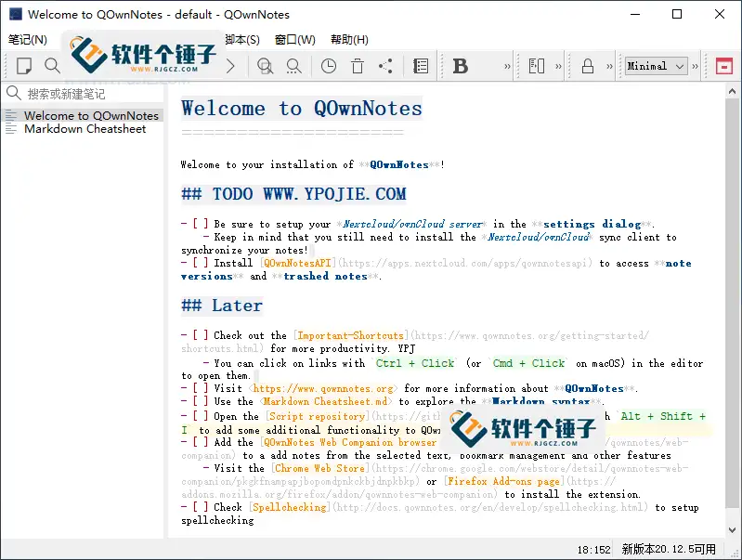Click the share note icon
This screenshot has height=560, width=742.
point(386,66)
